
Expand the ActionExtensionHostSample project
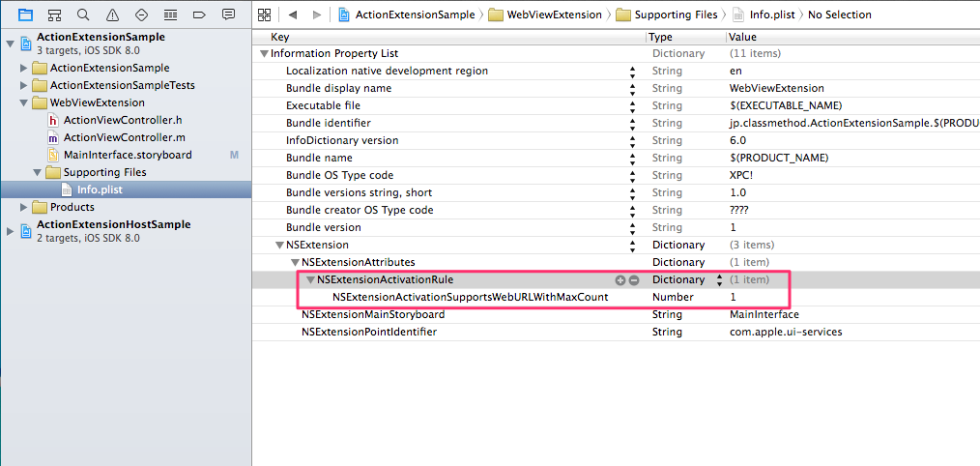click(x=10, y=231)
